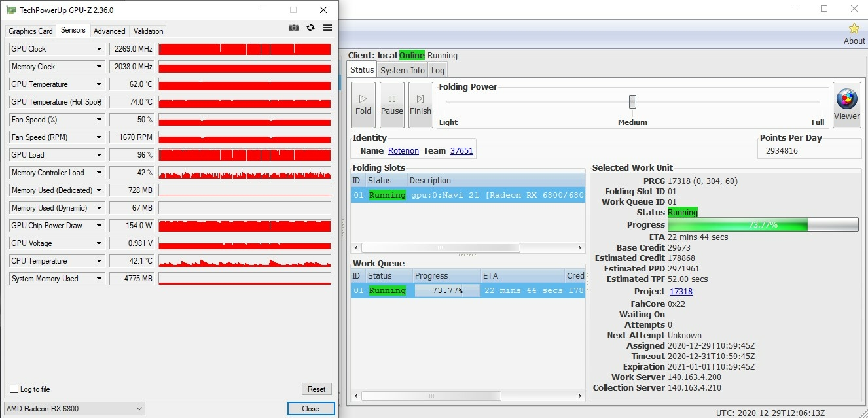Screen dimensions: 868x418
Task: Click the GPU-Z refresh icon
Action: pyautogui.click(x=310, y=27)
